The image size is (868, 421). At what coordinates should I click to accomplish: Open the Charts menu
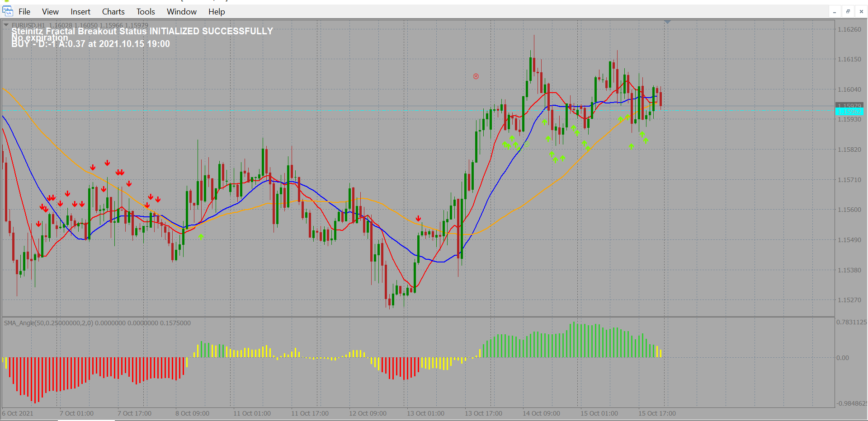113,12
